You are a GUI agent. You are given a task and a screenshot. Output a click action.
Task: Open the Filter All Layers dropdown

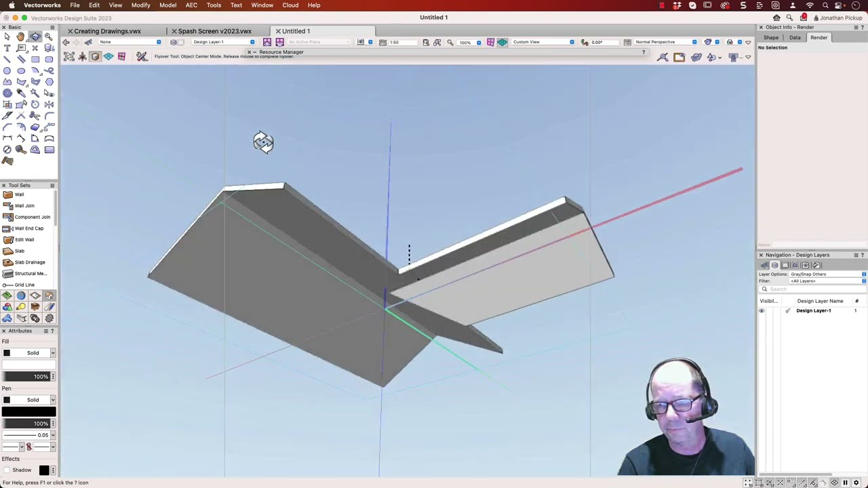click(x=828, y=281)
